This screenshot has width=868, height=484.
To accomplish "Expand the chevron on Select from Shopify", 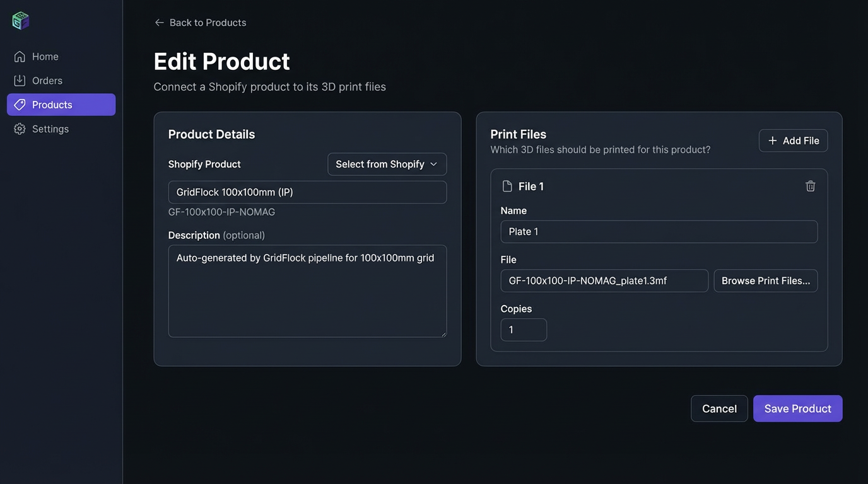I will coord(434,164).
